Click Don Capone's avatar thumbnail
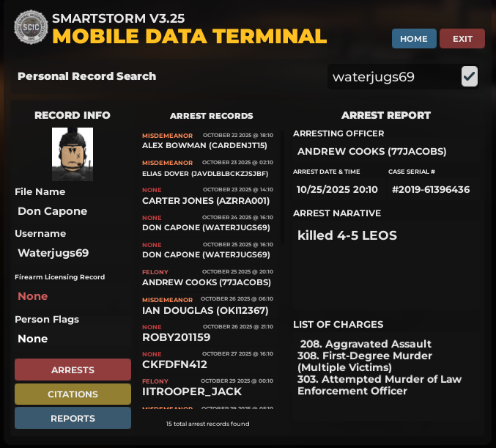The image size is (496, 448). coord(73,154)
